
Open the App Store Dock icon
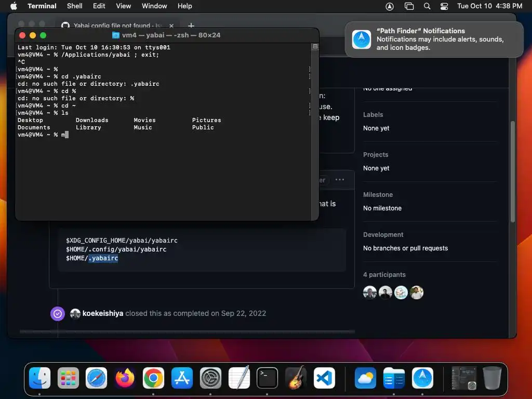click(182, 378)
